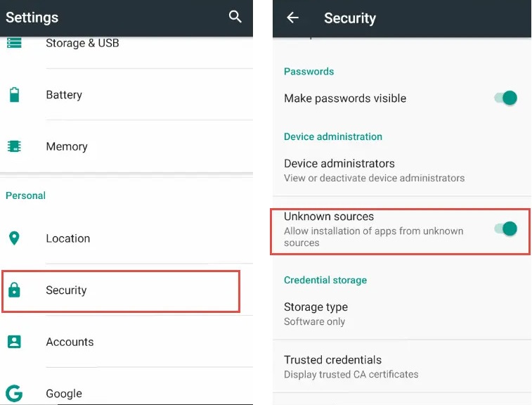Tap the Storage & USB icon
The height and width of the screenshot is (405, 532).
click(x=14, y=43)
